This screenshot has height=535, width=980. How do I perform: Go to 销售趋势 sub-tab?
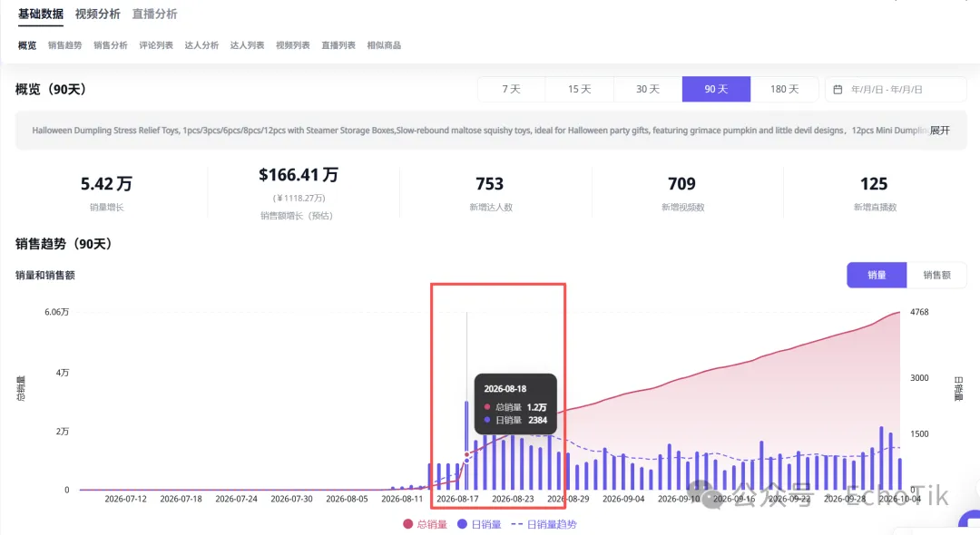pyautogui.click(x=65, y=45)
